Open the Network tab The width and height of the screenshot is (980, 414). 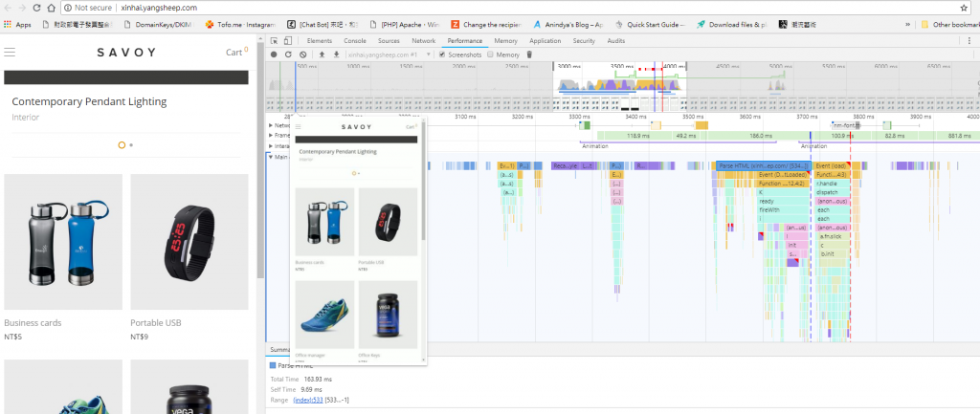click(424, 40)
